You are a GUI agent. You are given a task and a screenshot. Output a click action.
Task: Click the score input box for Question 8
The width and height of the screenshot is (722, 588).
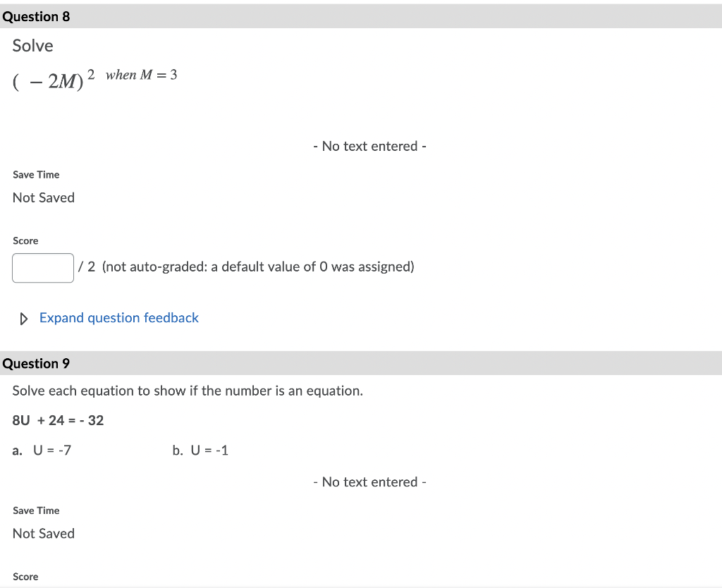[42, 267]
